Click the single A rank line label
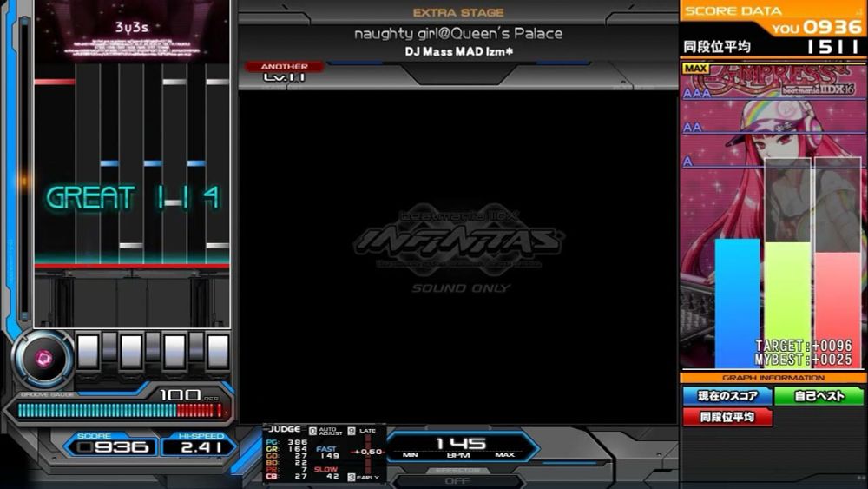The image size is (868, 489). click(x=687, y=162)
